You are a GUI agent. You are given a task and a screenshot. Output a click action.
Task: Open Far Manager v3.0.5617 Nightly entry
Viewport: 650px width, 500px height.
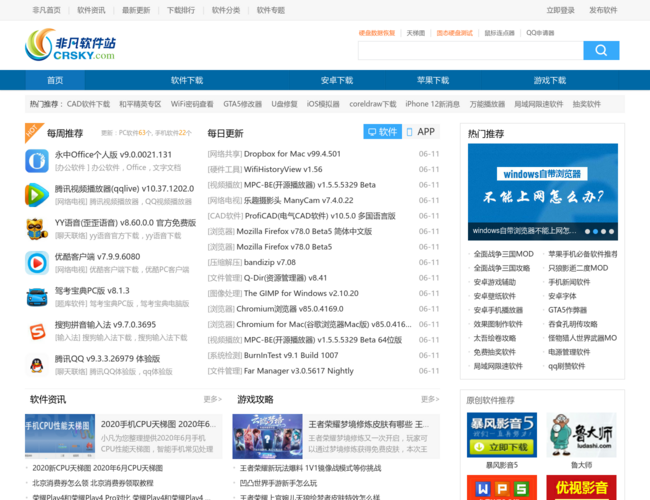[299, 371]
